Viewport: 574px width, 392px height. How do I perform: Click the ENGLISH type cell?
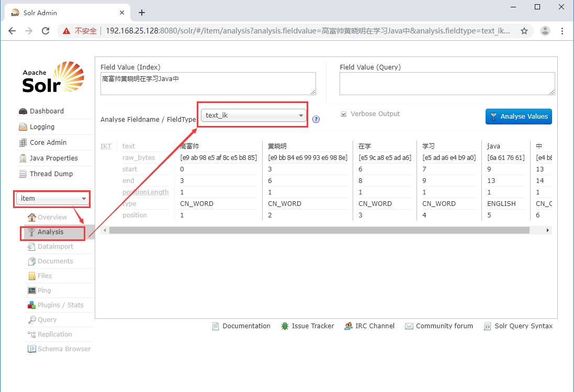pyautogui.click(x=501, y=204)
